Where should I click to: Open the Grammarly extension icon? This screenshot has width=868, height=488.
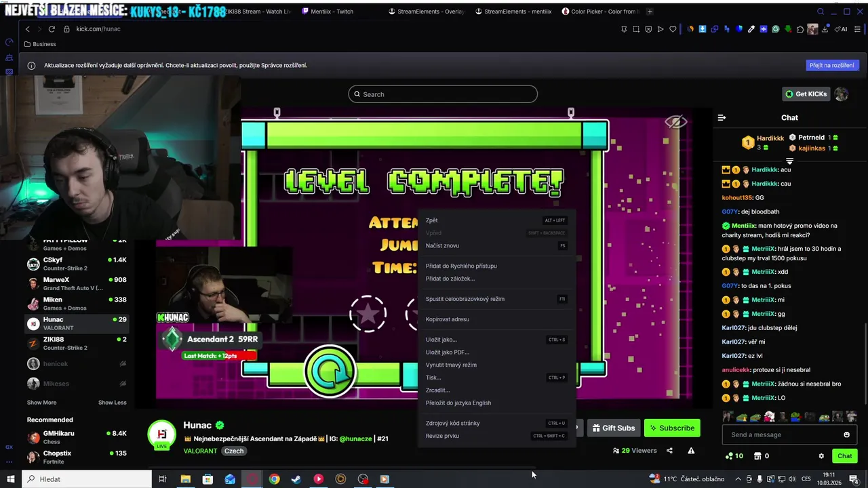tap(776, 29)
